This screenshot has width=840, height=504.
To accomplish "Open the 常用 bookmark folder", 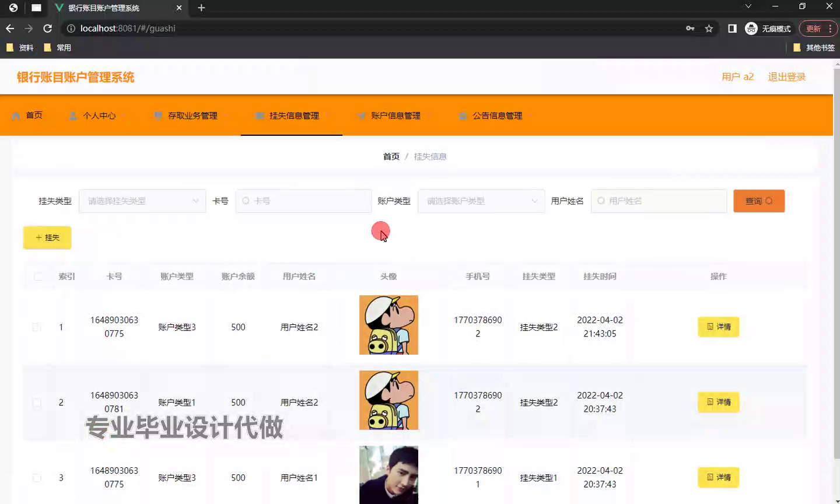I will (x=58, y=48).
